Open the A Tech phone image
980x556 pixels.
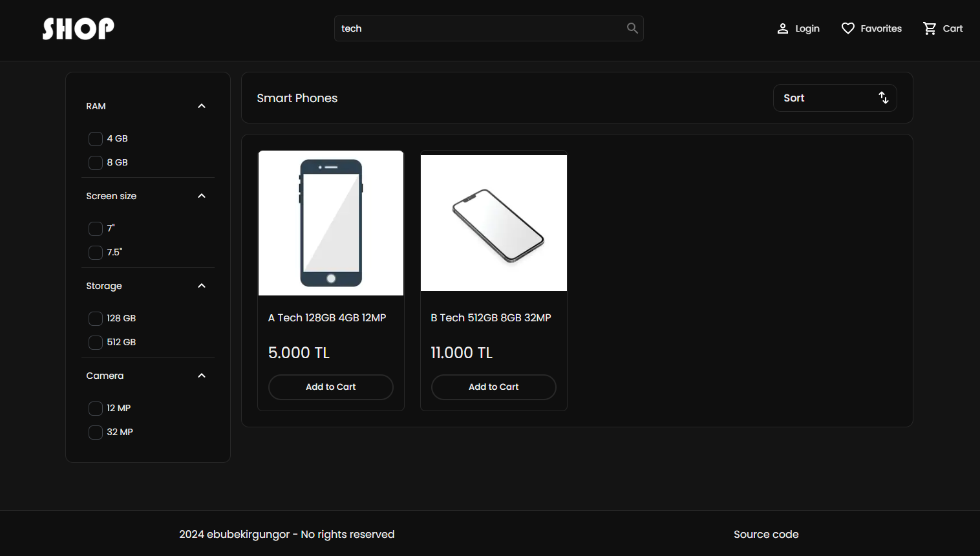coord(331,223)
